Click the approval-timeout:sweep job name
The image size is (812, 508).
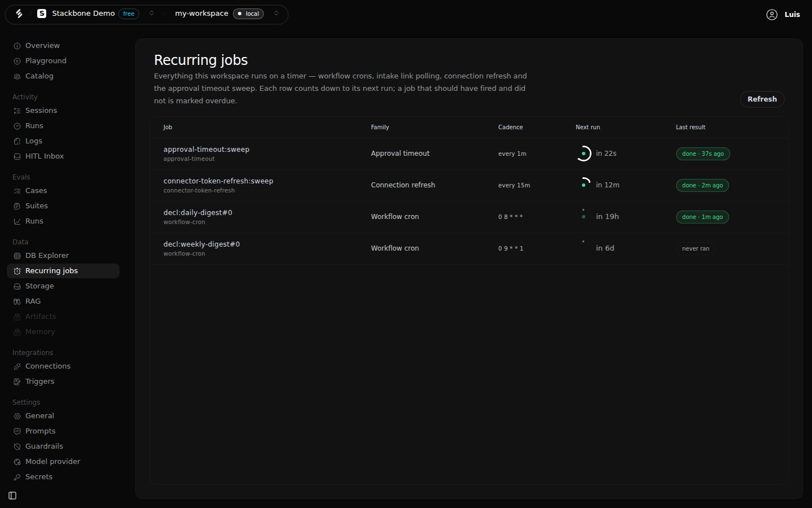206,150
